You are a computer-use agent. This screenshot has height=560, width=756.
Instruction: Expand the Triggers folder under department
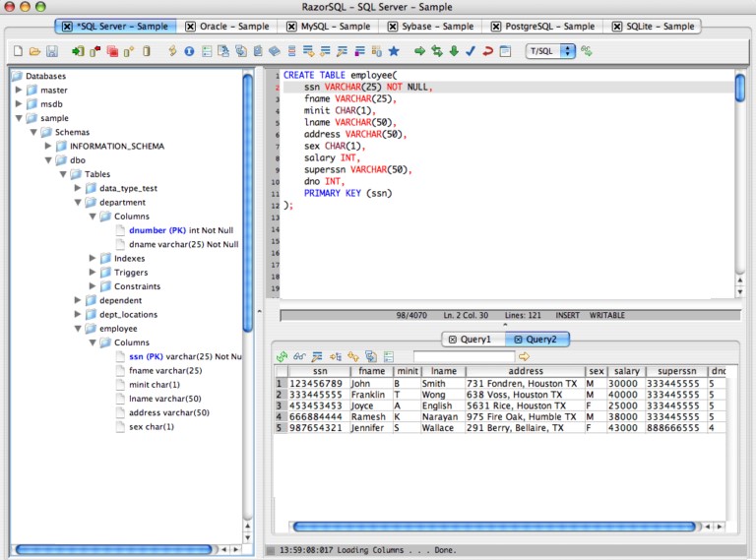(93, 272)
